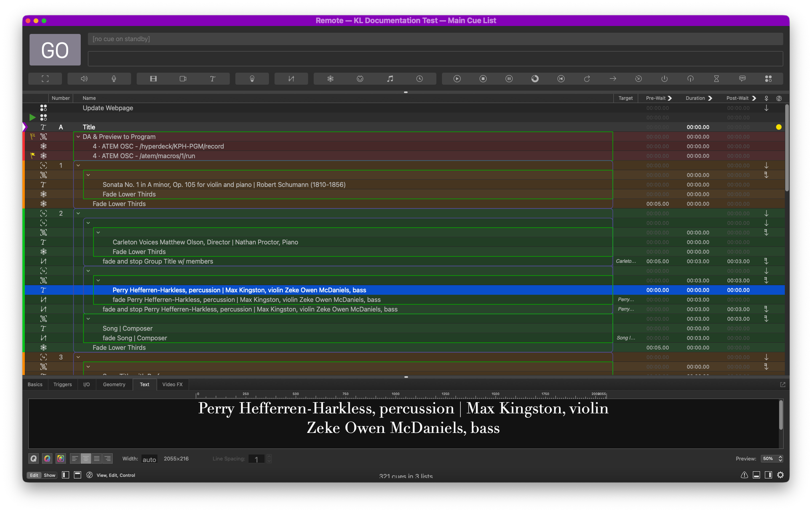Screen dimensions: 812x512
Task: Add a Load cue from toolbar
Action: pos(535,79)
